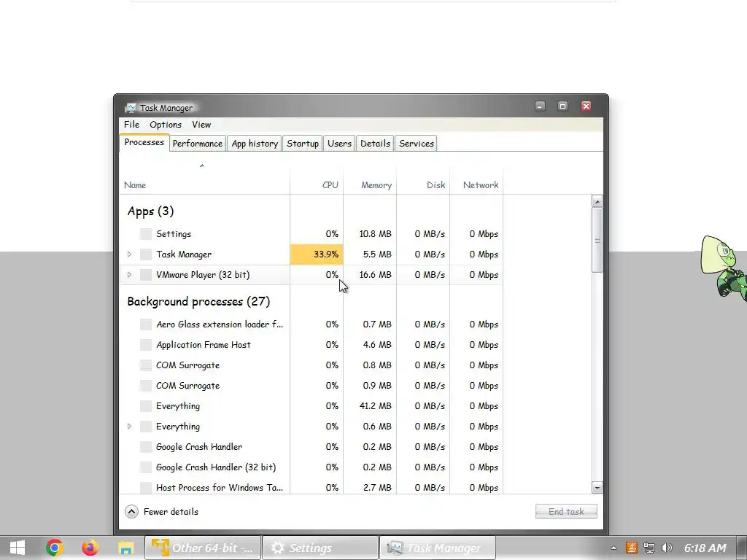Image resolution: width=747 pixels, height=560 pixels.
Task: Select the Google Crash Handler process
Action: pos(311,447)
